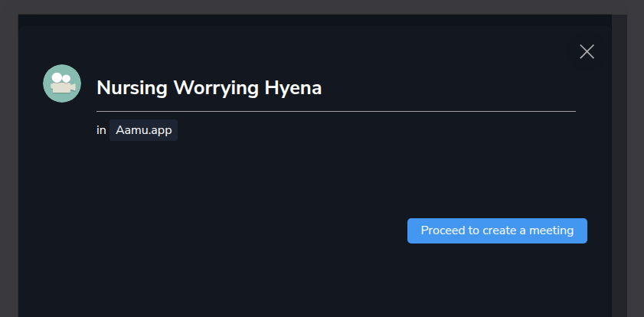The height and width of the screenshot is (317, 644).
Task: Click the X icon at dialog corner
Action: 587,52
